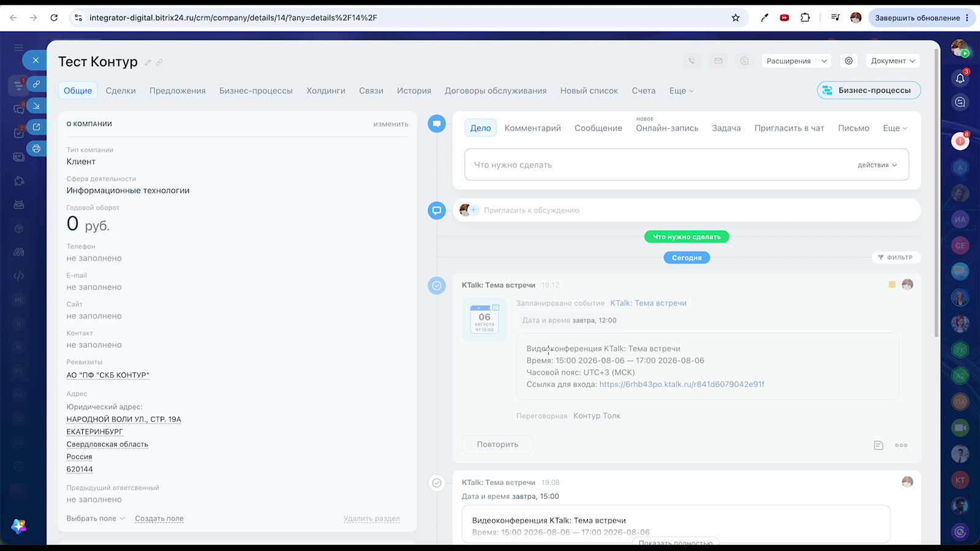The height and width of the screenshot is (551, 980).
Task: Close the slider with X button
Action: [x=36, y=60]
